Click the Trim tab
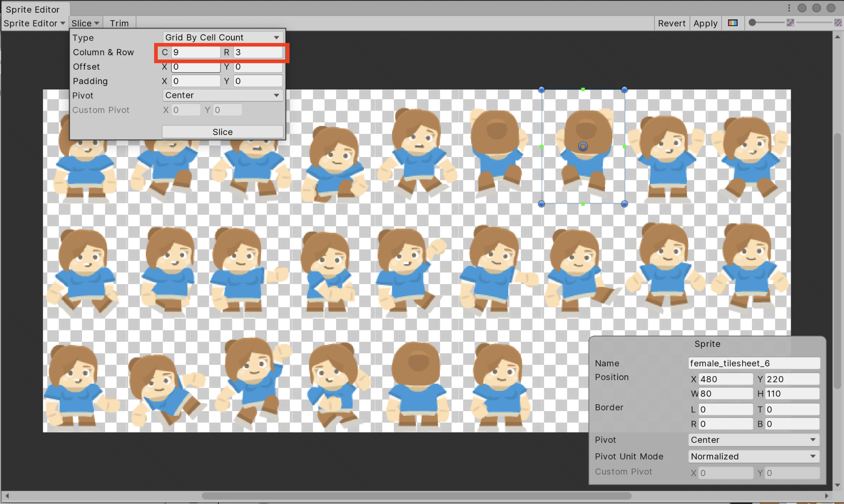This screenshot has width=844, height=504. 119,23
